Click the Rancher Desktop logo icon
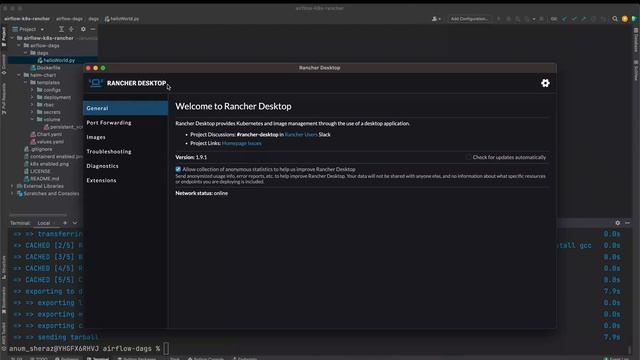640x360 pixels. tap(96, 83)
